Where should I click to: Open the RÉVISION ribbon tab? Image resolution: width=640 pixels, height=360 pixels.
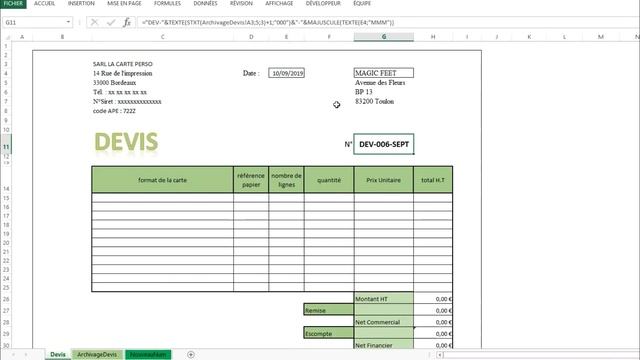[x=241, y=3]
